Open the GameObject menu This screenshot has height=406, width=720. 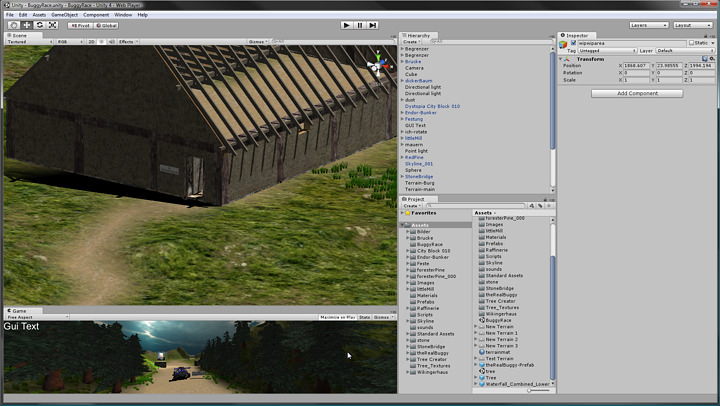[x=64, y=15]
